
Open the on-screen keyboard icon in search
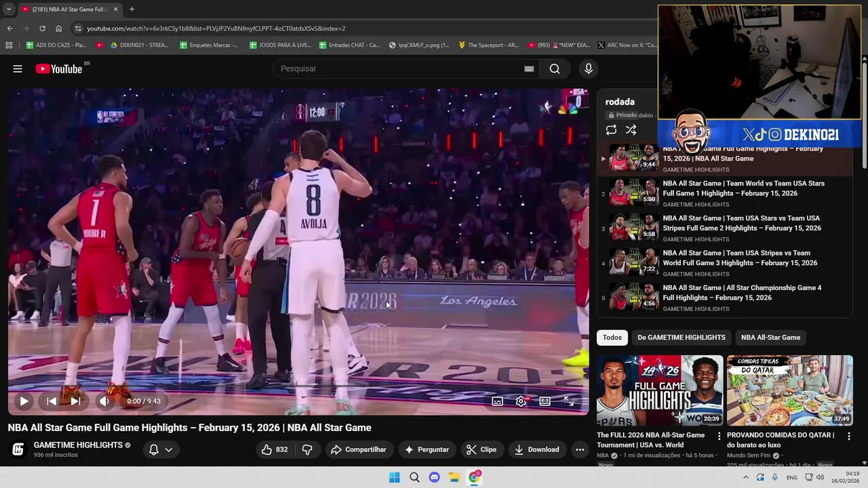[529, 68]
